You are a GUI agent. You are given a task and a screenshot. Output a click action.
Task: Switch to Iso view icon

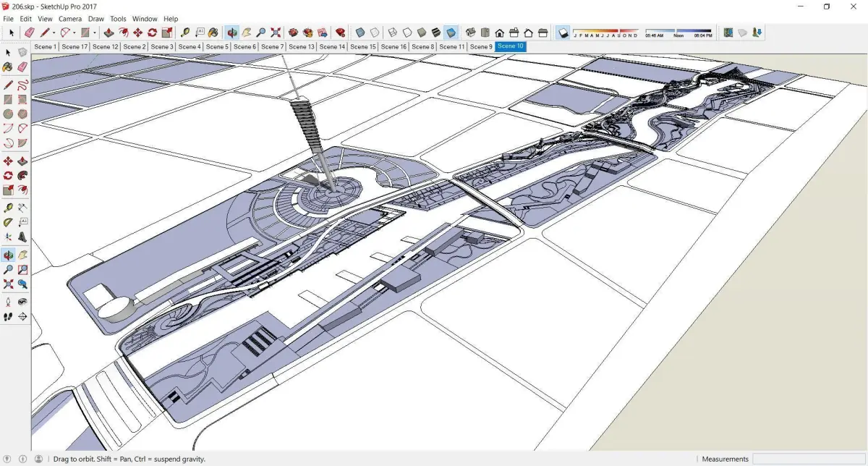click(471, 33)
